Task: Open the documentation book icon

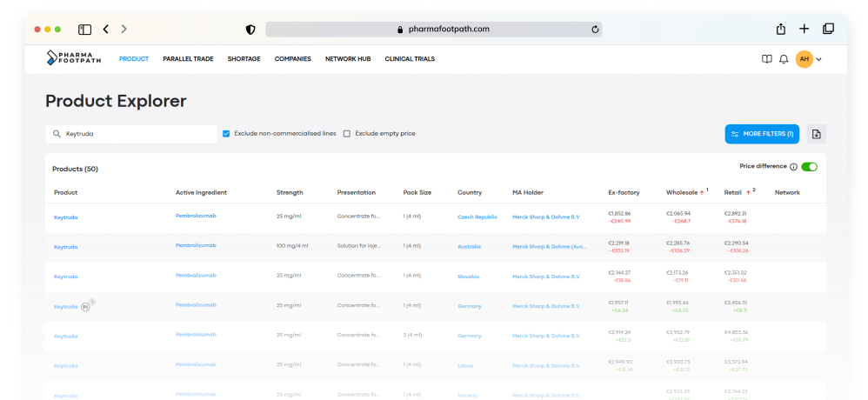Action: coord(767,59)
